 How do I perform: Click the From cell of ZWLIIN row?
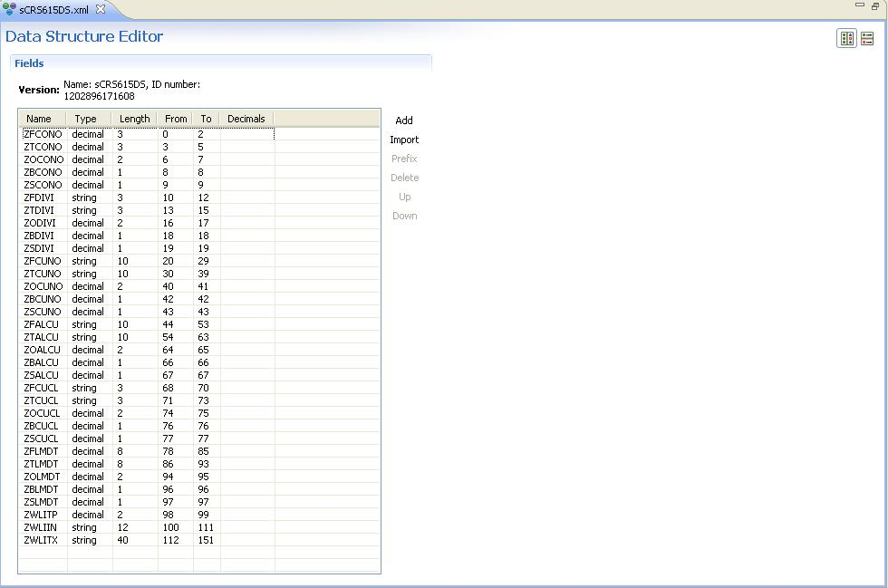(x=176, y=527)
